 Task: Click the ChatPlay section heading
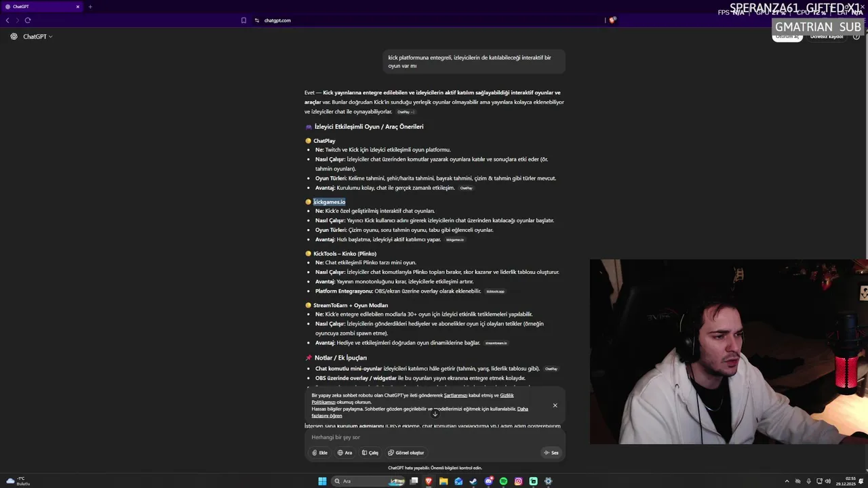(324, 141)
